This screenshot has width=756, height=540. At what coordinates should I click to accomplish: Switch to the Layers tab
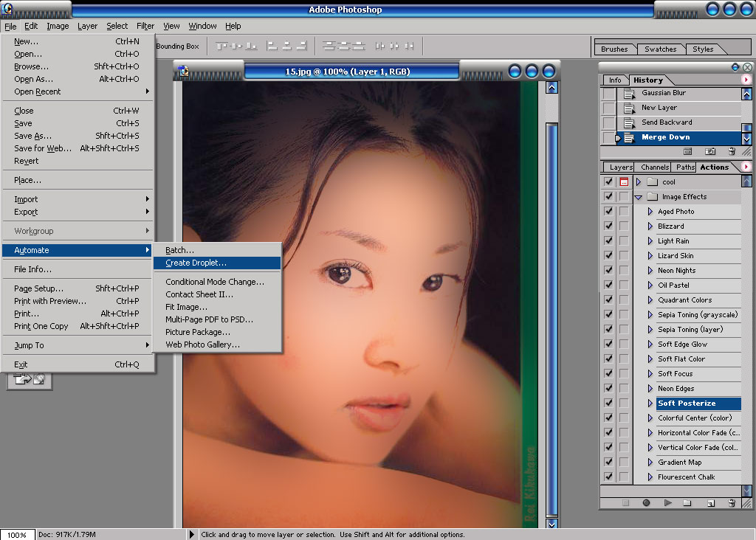pyautogui.click(x=620, y=167)
